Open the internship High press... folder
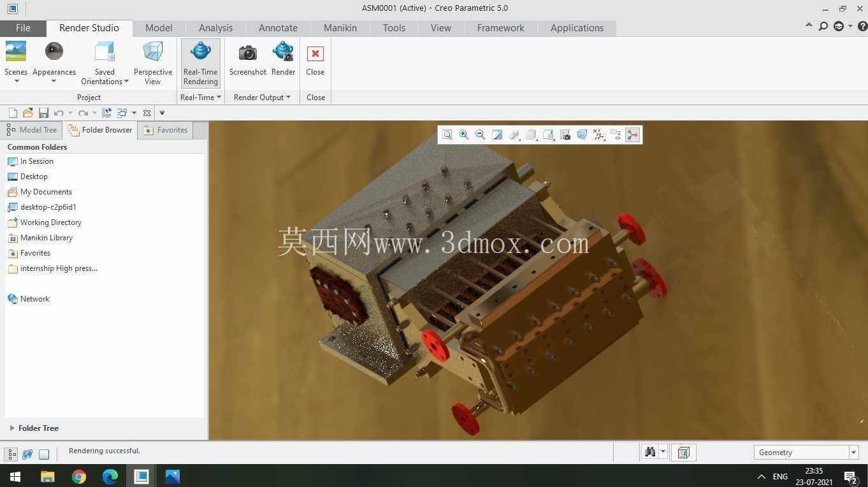Image resolution: width=868 pixels, height=487 pixels. pos(52,268)
